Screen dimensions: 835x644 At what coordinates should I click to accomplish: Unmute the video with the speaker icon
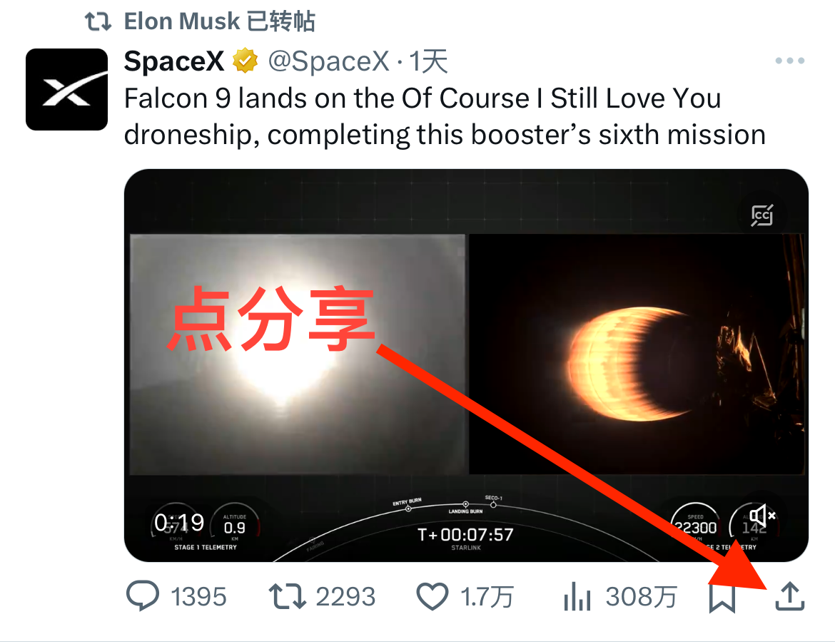tap(761, 516)
